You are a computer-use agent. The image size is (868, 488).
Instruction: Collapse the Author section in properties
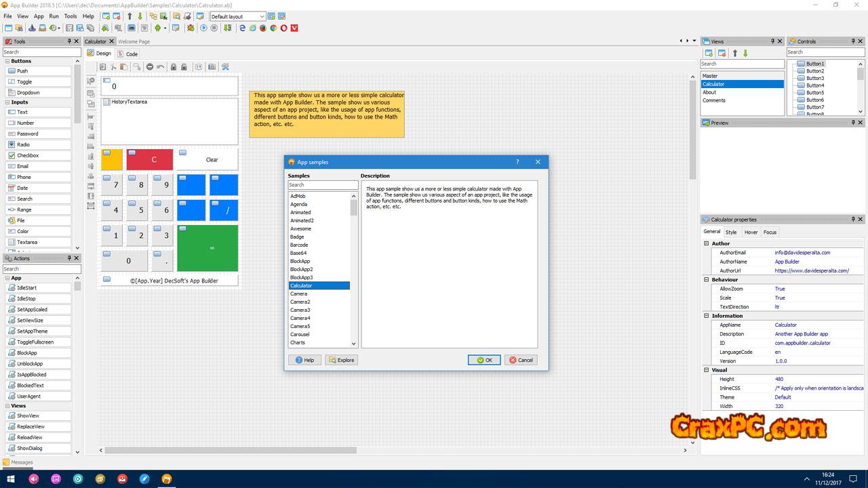point(706,243)
